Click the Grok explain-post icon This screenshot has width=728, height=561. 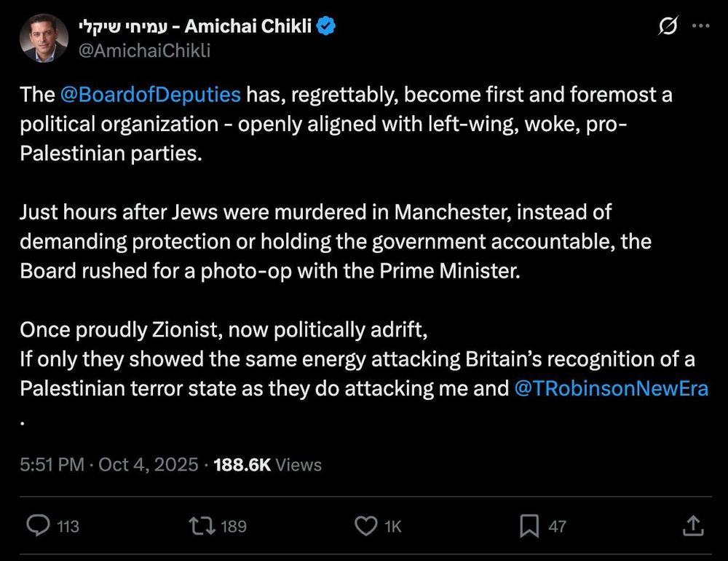(x=667, y=27)
